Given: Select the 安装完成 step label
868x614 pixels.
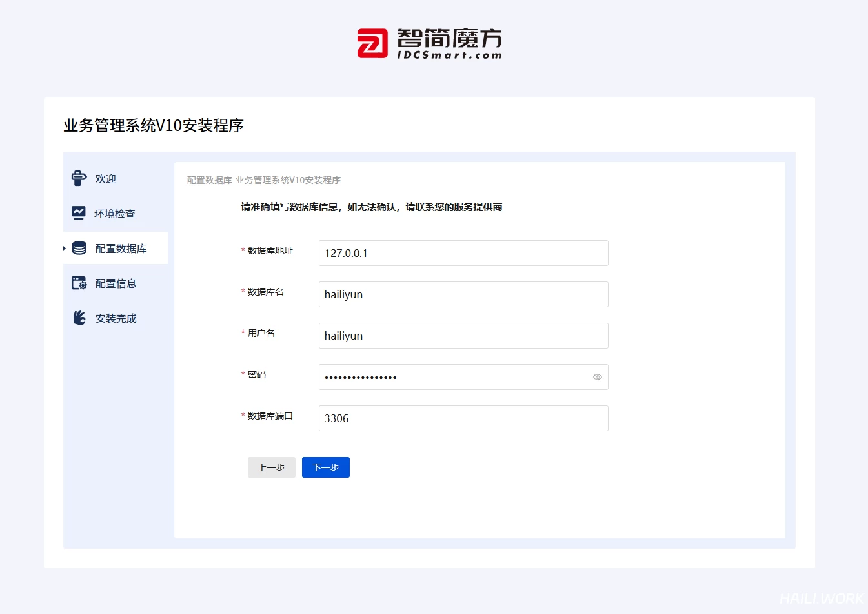Looking at the screenshot, I should point(116,318).
